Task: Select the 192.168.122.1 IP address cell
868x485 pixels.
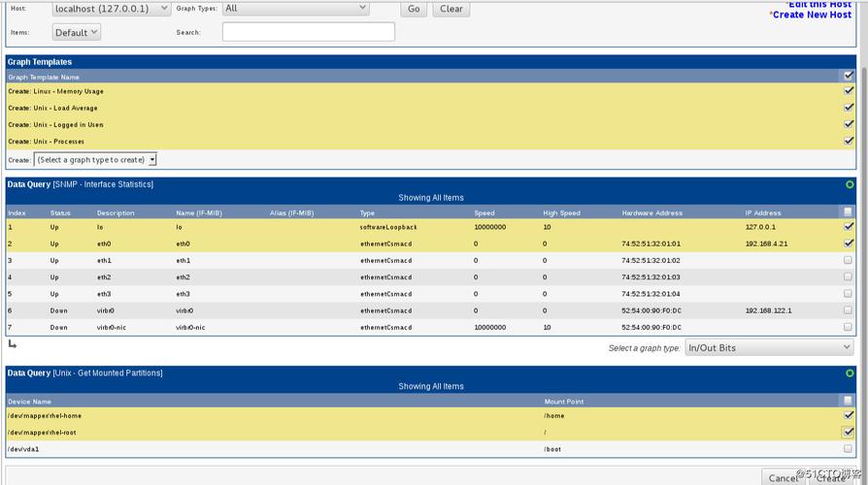Action: click(768, 310)
